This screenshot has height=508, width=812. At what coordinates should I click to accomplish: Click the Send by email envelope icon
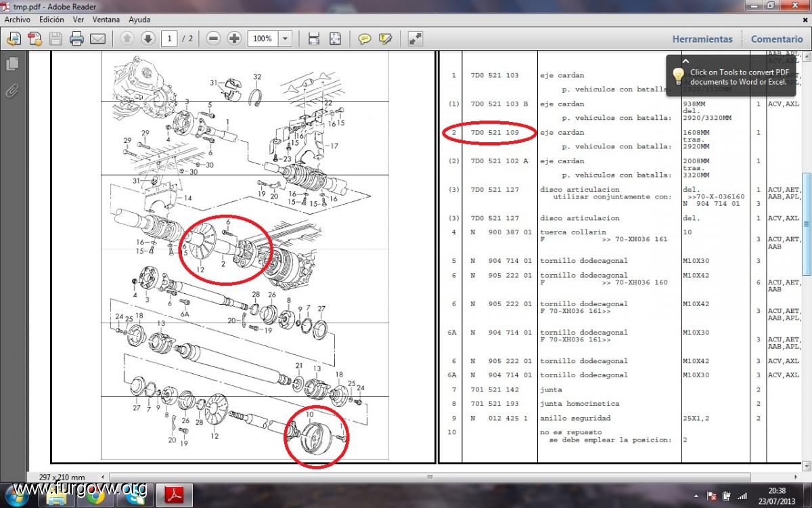[97, 39]
